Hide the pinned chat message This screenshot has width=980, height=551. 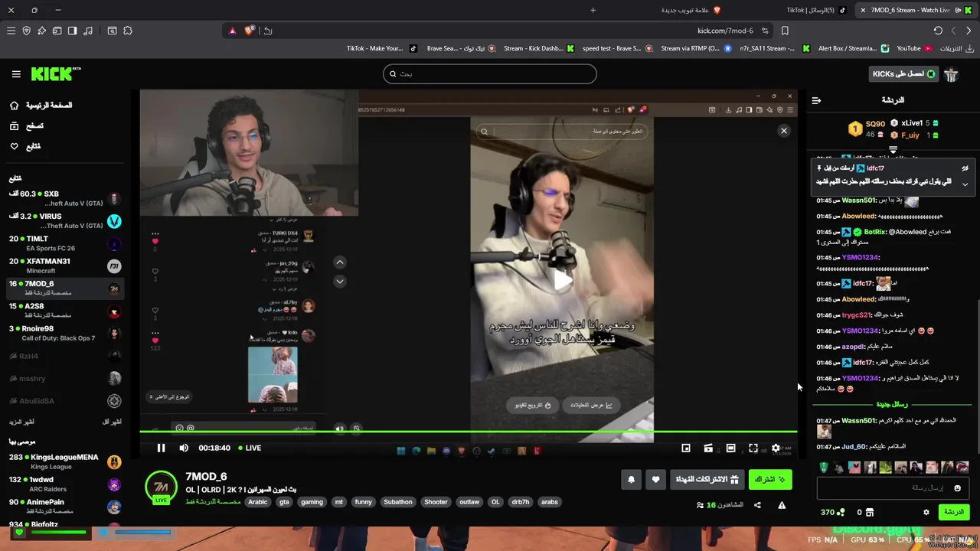(x=965, y=168)
